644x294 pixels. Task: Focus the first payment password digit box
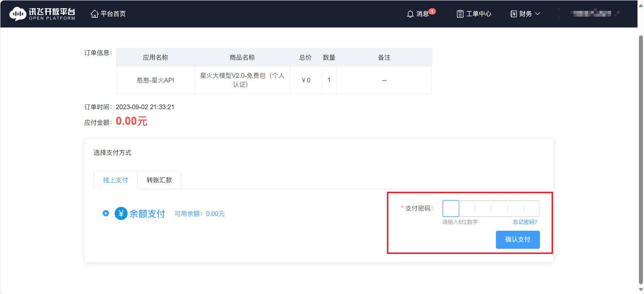coord(451,209)
